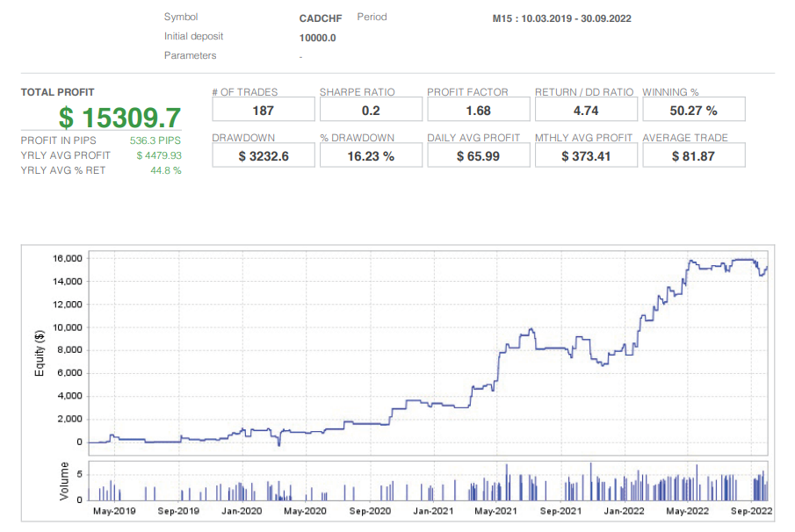The width and height of the screenshot is (795, 532).
Task: Click the monthly avg profit box $ 373.41
Action: click(586, 155)
